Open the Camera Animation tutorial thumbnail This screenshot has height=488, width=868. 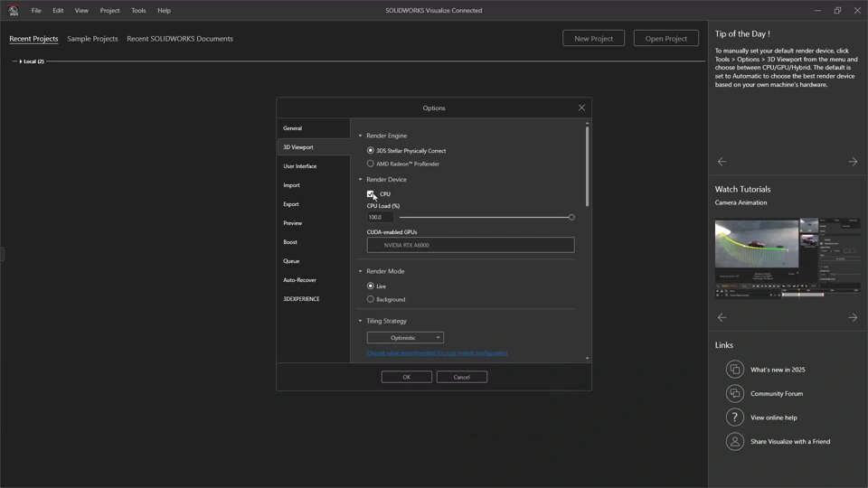tap(788, 258)
